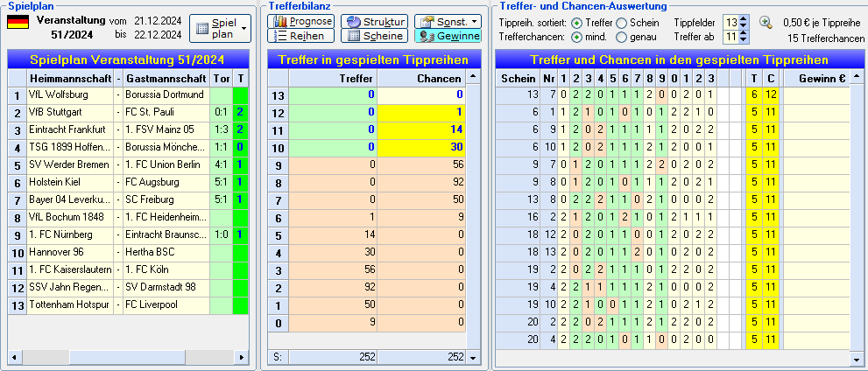Click the Treffer cell showing 56
The image size is (868, 371).
pos(333,269)
